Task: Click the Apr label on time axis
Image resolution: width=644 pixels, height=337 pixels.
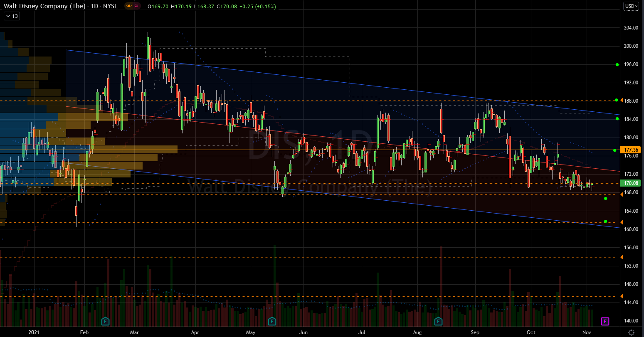Action: 195,332
